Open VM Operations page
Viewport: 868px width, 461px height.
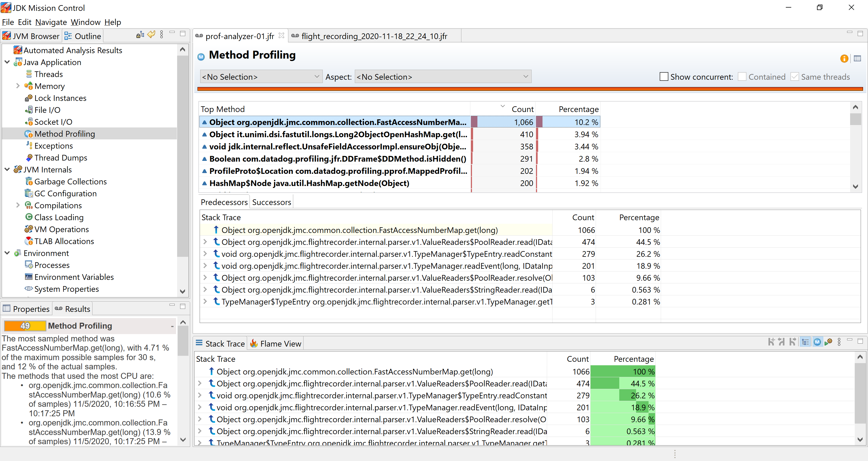[x=62, y=229]
